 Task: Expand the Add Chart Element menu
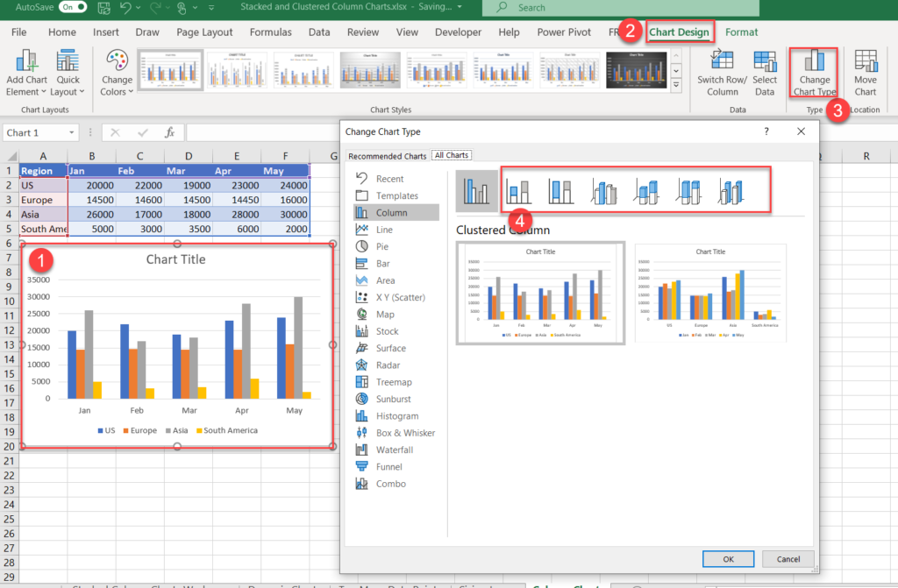[26, 72]
